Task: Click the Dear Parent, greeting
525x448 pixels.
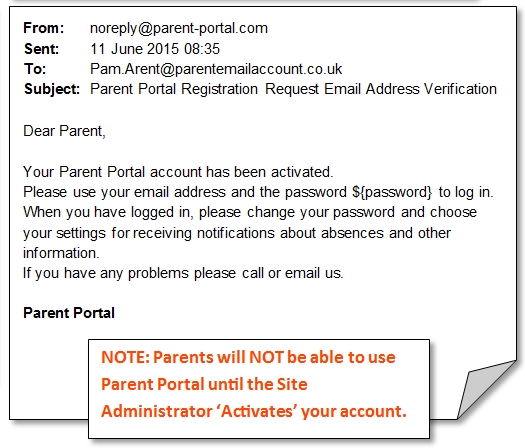Action: (x=64, y=131)
